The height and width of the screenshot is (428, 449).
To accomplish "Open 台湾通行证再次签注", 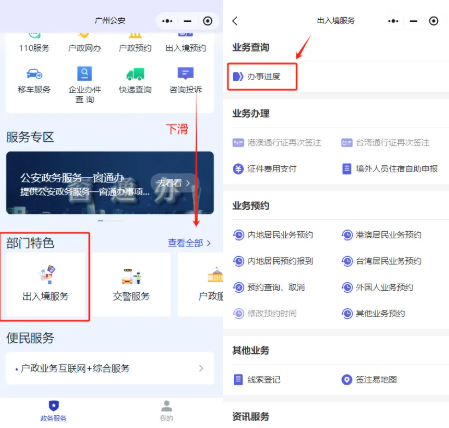I will tap(385, 143).
